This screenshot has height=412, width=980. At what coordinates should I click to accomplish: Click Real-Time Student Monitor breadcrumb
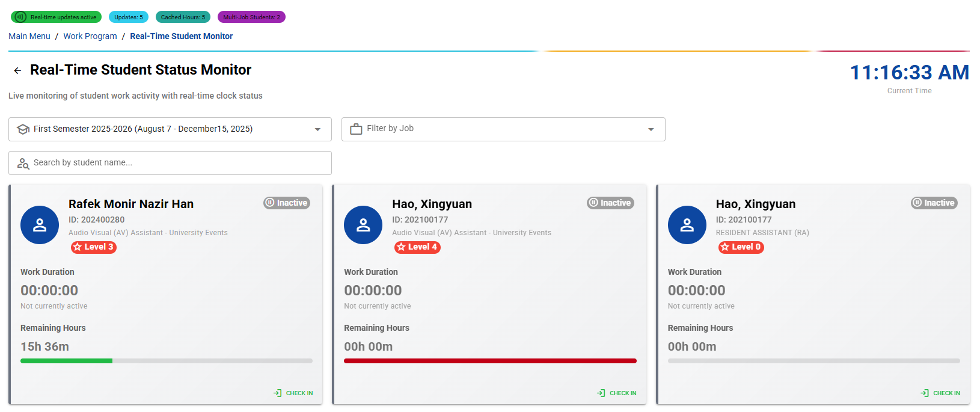pos(181,36)
